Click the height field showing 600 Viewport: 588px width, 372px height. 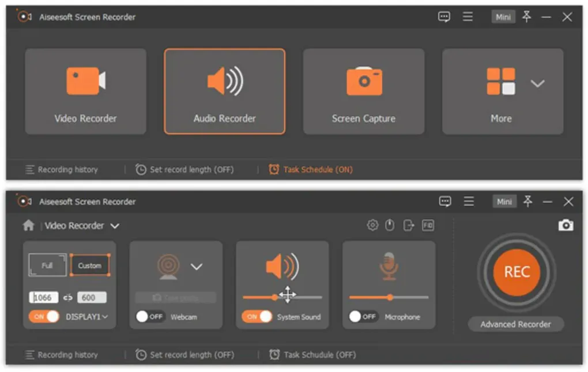click(x=92, y=298)
